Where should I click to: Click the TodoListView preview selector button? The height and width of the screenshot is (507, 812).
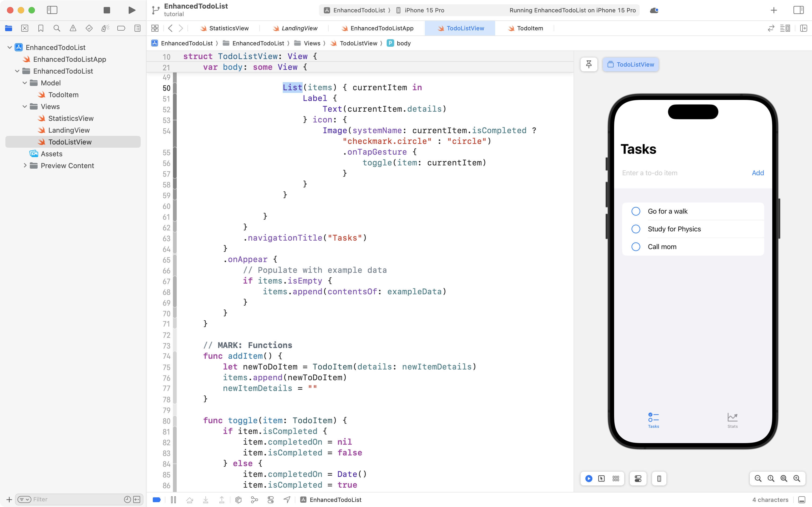click(x=631, y=64)
